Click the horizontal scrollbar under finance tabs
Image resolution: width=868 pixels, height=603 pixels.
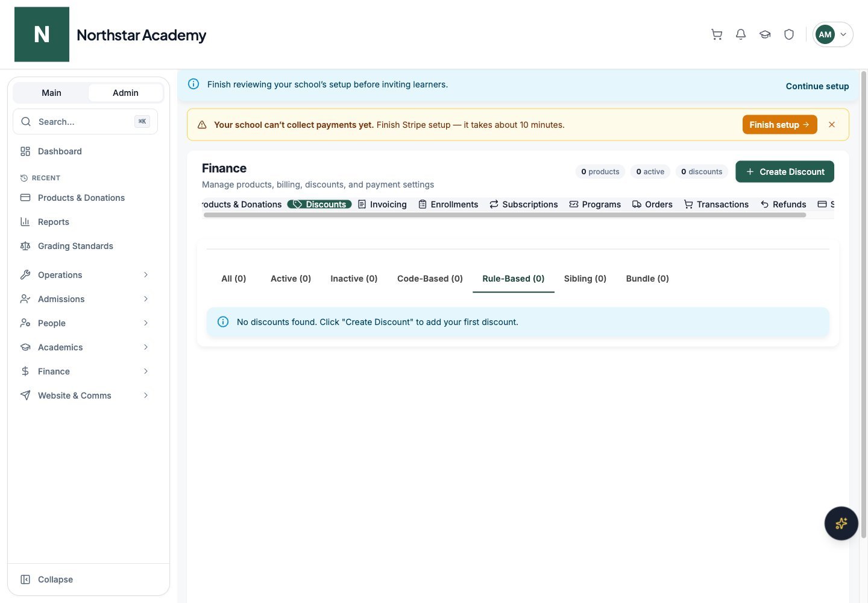[505, 215]
